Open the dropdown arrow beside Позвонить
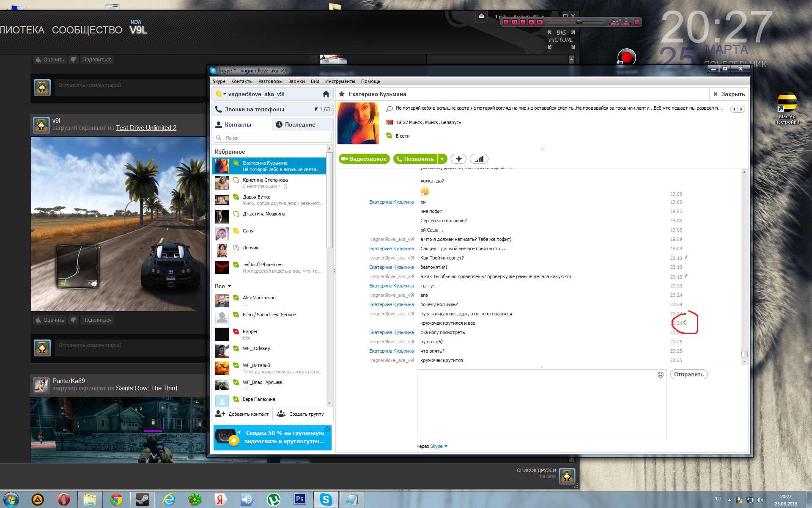The width and height of the screenshot is (812, 508). tap(442, 159)
